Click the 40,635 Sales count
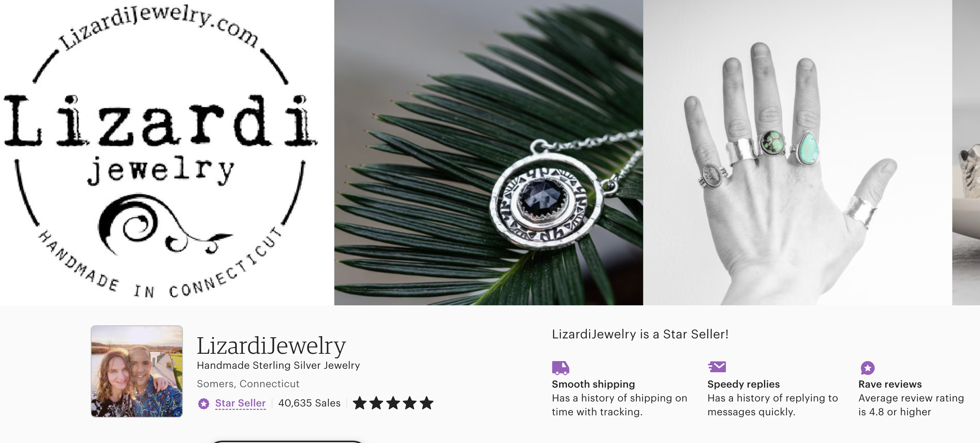This screenshot has height=443, width=980. [x=309, y=403]
